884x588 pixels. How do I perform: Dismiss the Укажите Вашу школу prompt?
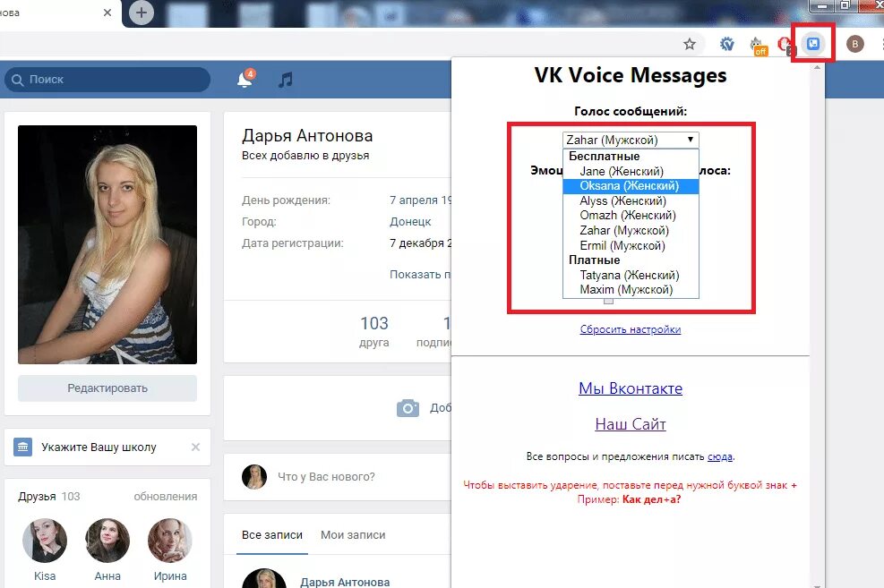(x=195, y=447)
